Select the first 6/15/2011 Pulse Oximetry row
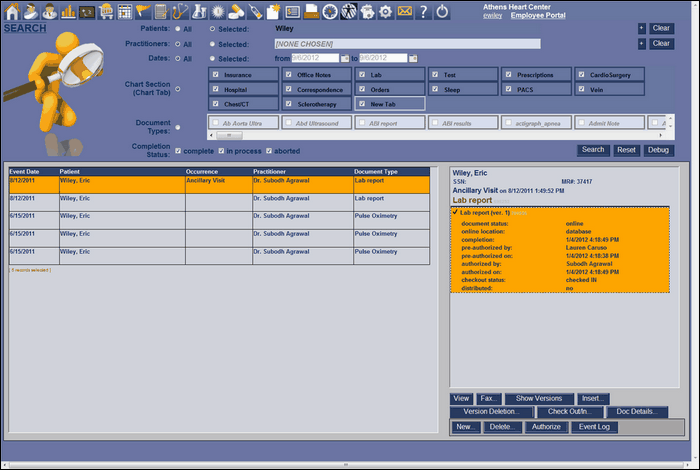Viewport: 700px width, 470px height. (x=219, y=220)
